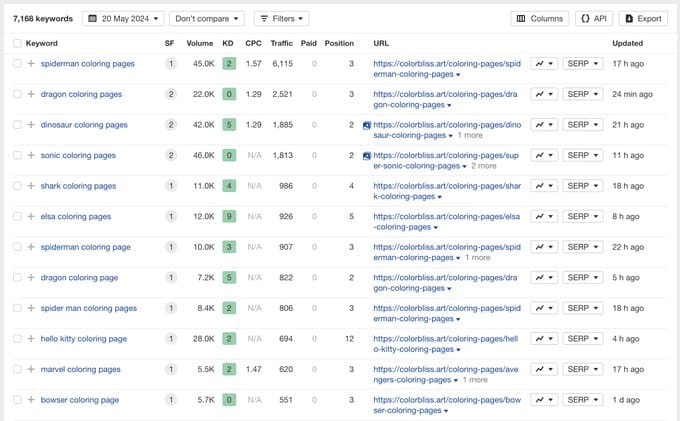Open SERP dropdown for bowser coloring page
This screenshot has width=680, height=421.
point(583,400)
